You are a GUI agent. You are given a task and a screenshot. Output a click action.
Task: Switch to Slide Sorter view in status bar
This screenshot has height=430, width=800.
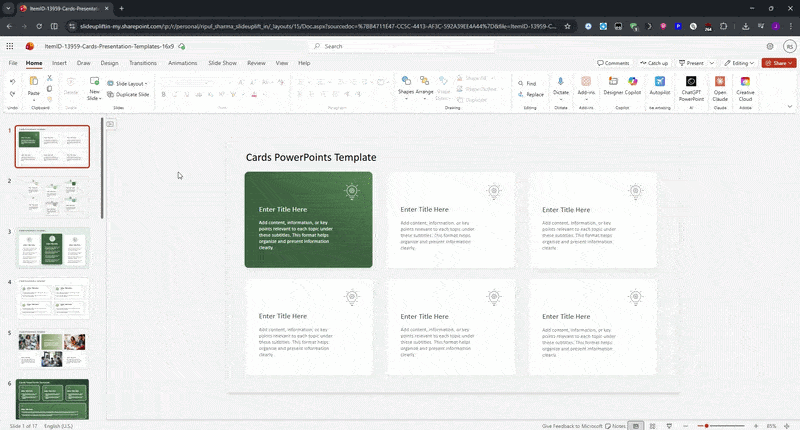(x=652, y=426)
